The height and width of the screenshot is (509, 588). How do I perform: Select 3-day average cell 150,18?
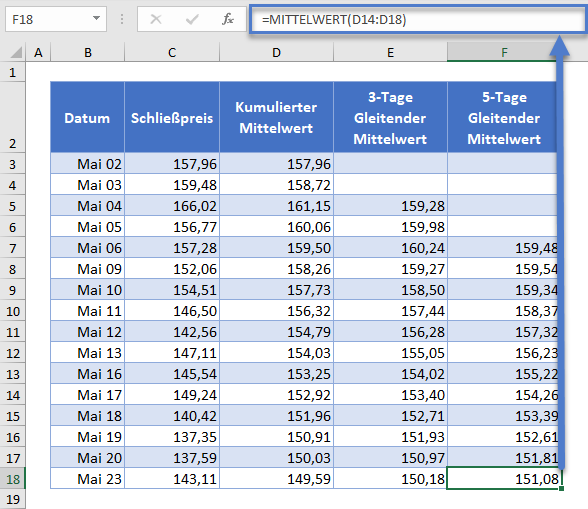390,479
